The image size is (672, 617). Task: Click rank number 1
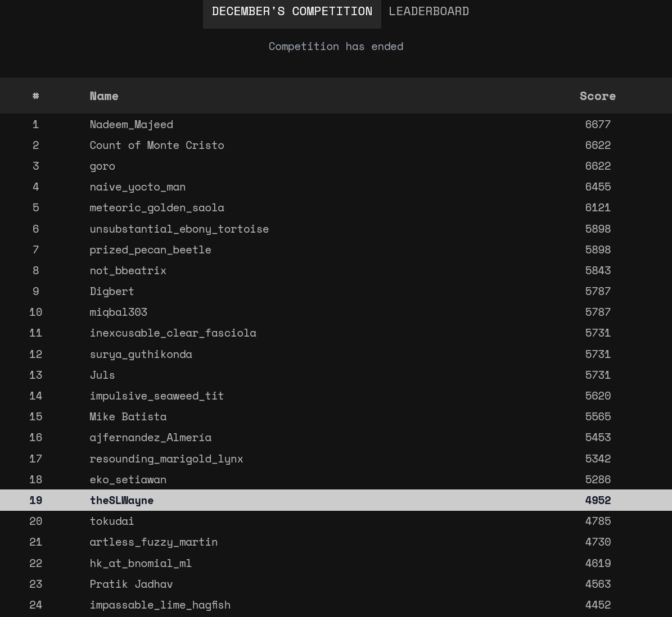(35, 124)
